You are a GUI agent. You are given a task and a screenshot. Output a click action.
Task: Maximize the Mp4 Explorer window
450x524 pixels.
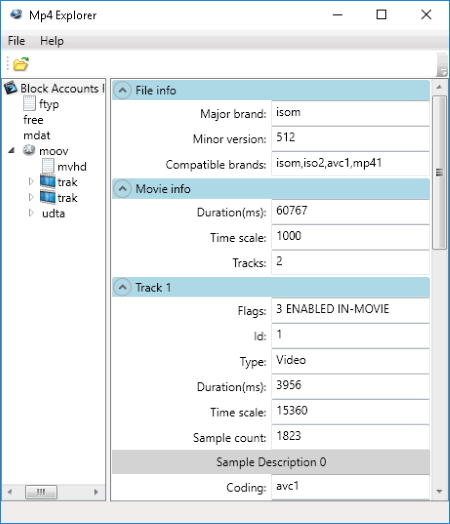(382, 15)
